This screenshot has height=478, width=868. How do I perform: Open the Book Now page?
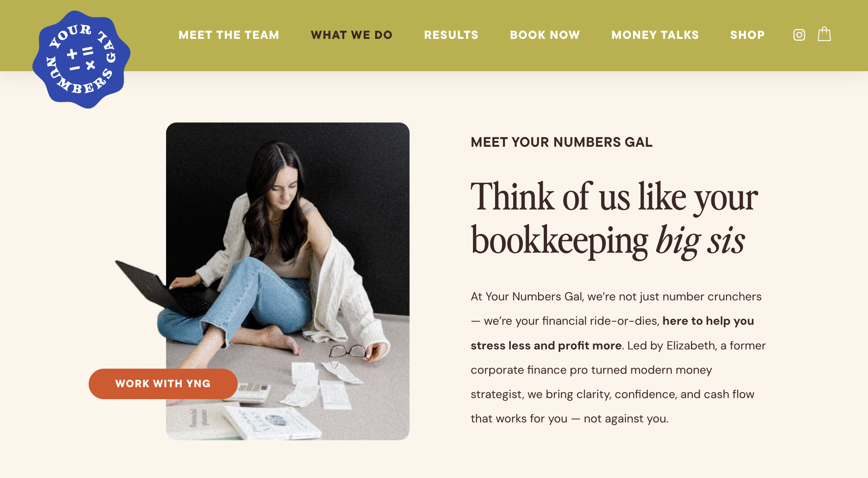545,35
